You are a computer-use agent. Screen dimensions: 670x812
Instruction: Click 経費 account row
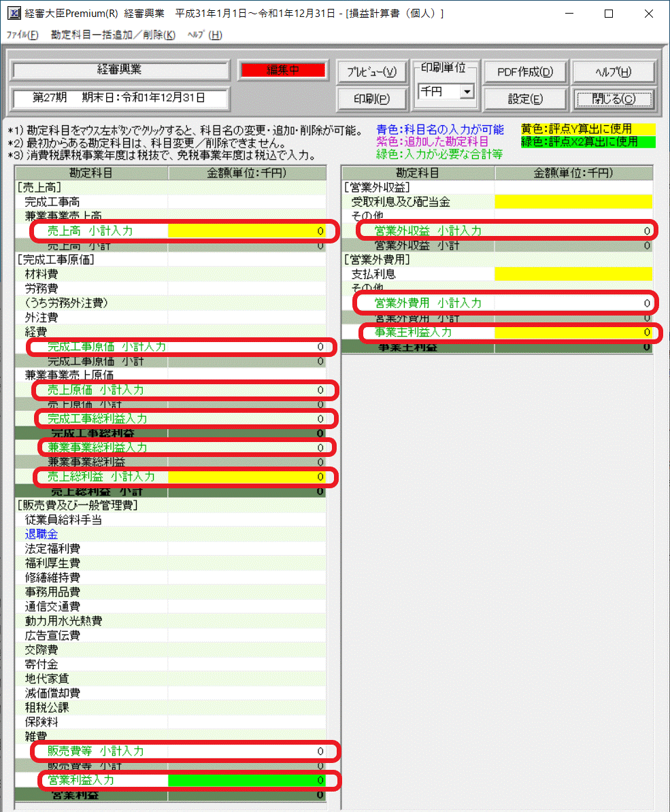pos(170,332)
